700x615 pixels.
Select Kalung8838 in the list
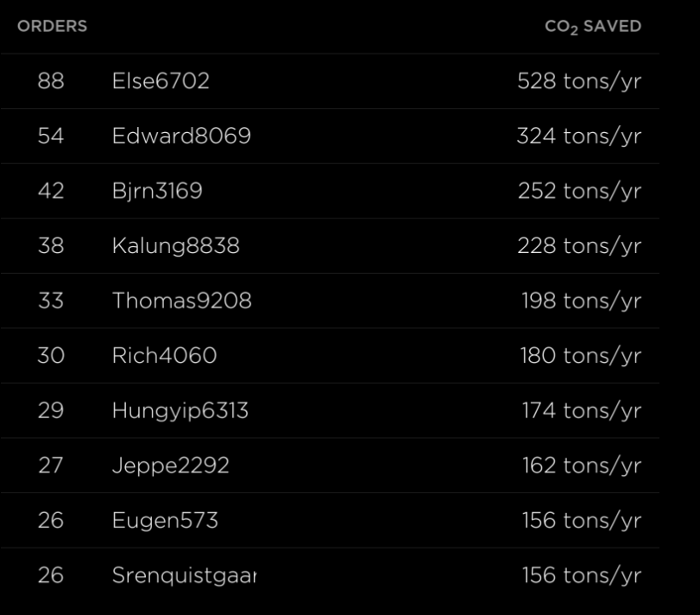tap(175, 246)
